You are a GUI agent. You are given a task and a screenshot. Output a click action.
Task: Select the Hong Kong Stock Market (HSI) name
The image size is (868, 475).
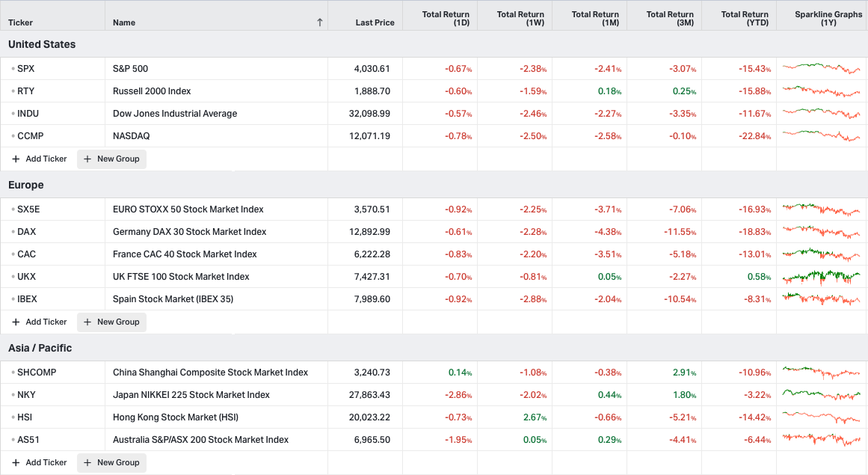(x=176, y=417)
